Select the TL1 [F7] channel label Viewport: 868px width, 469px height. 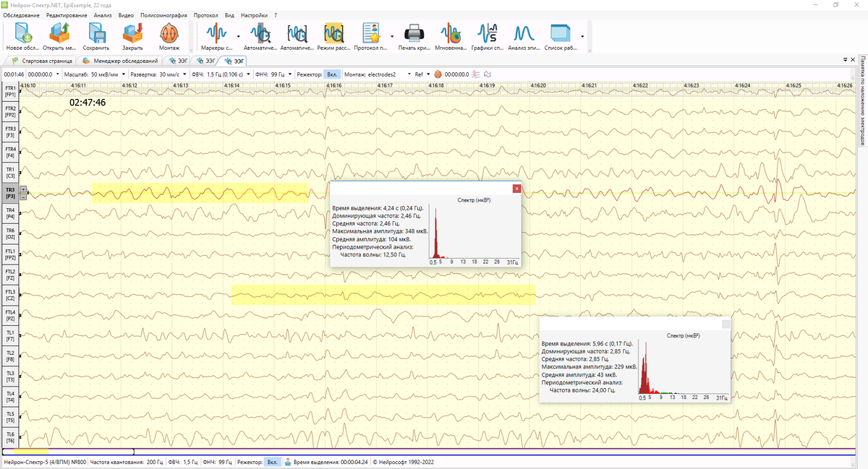tap(10, 335)
